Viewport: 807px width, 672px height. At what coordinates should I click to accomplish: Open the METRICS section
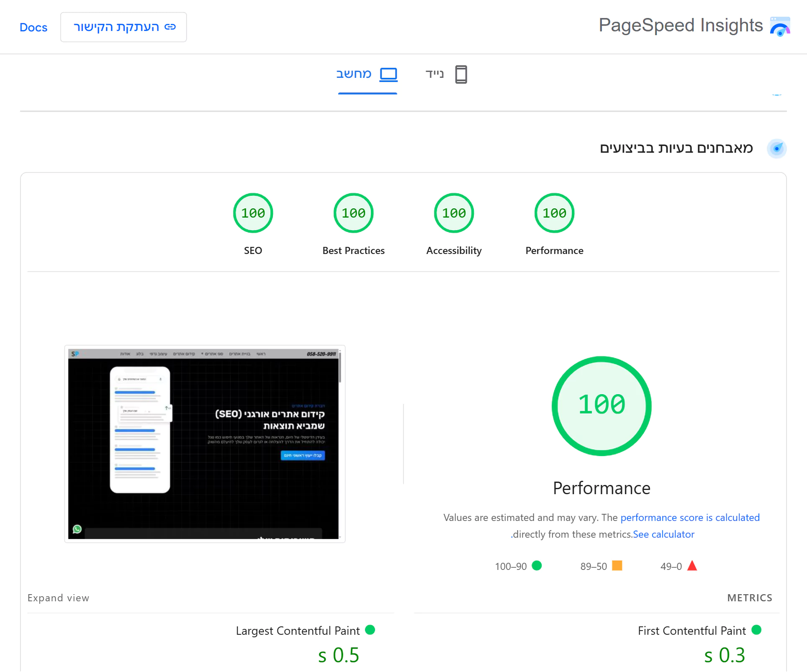[x=749, y=598]
